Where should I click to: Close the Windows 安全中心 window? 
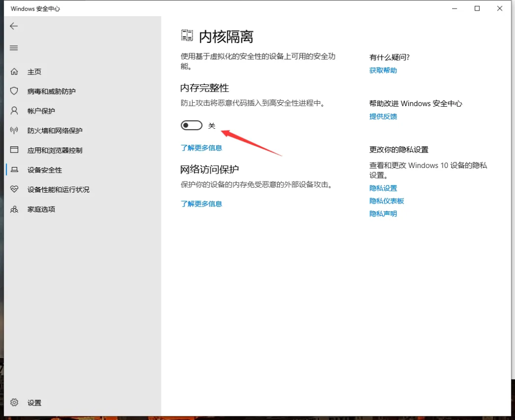[x=499, y=9]
